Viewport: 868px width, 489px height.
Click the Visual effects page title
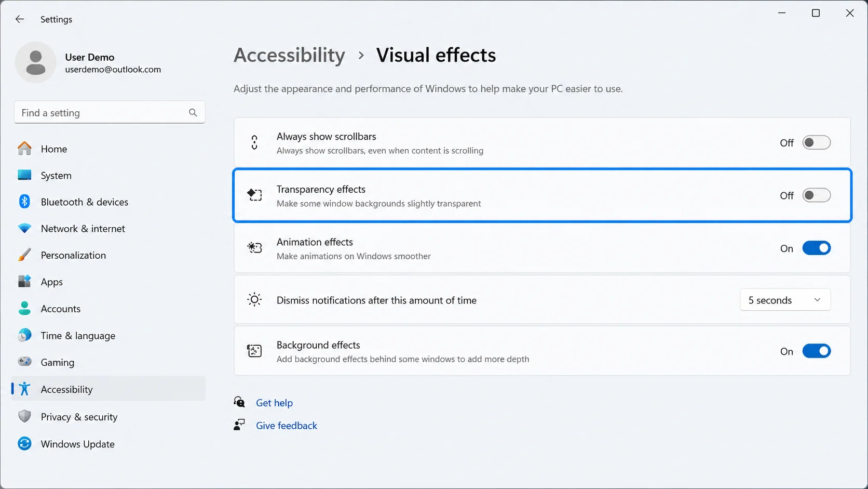[436, 55]
